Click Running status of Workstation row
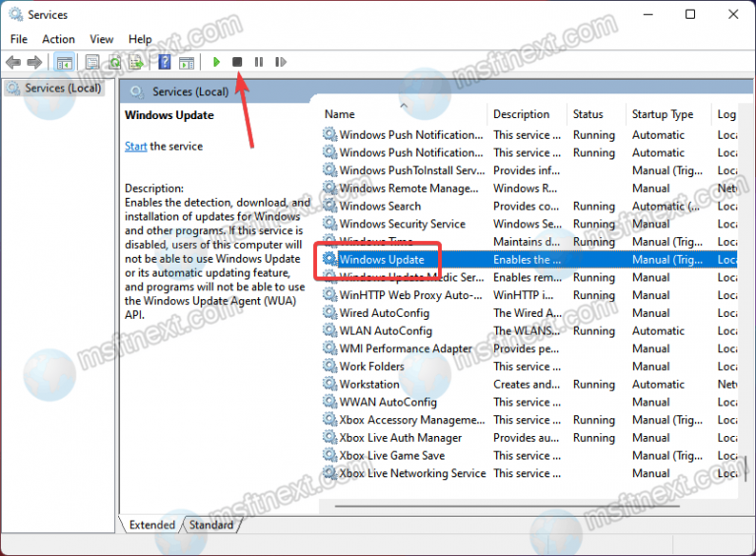The height and width of the screenshot is (556, 756). tap(594, 385)
